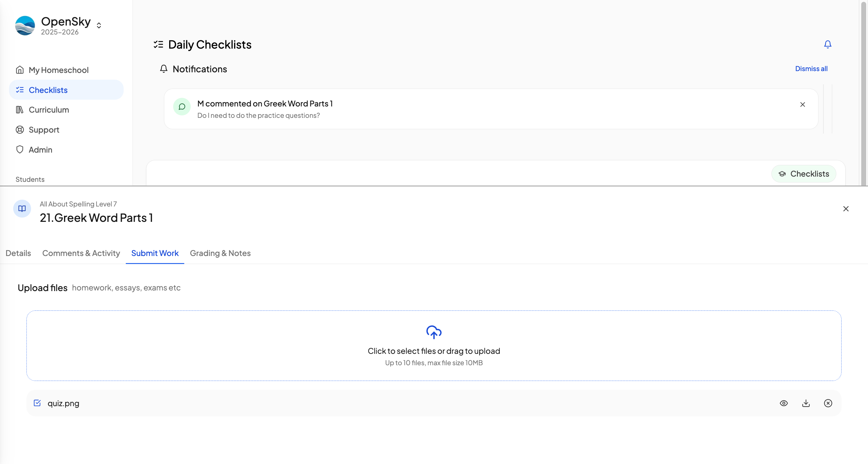
Task: Expand the OpenSky school year switcher
Action: pyautogui.click(x=99, y=25)
